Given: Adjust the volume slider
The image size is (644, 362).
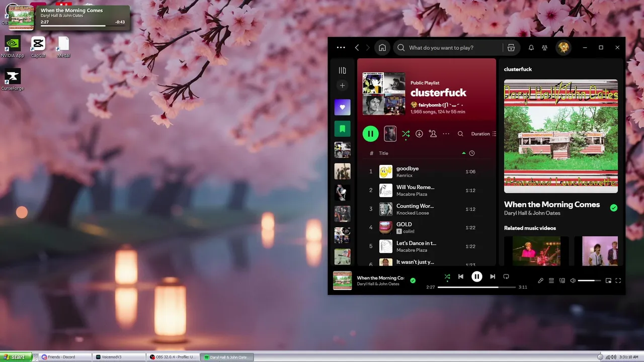Looking at the screenshot, I should point(590,281).
